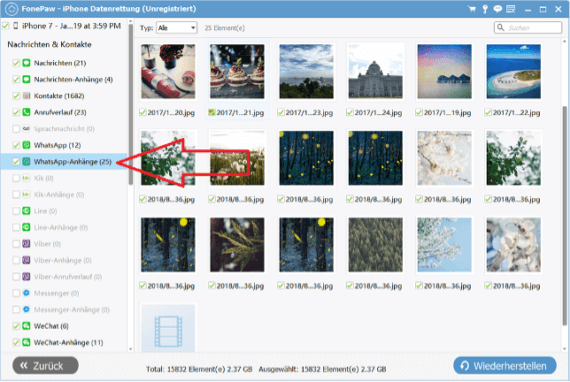Uncheck the Nachrichten (21) checkbox
This screenshot has width=570, height=382.
click(16, 63)
